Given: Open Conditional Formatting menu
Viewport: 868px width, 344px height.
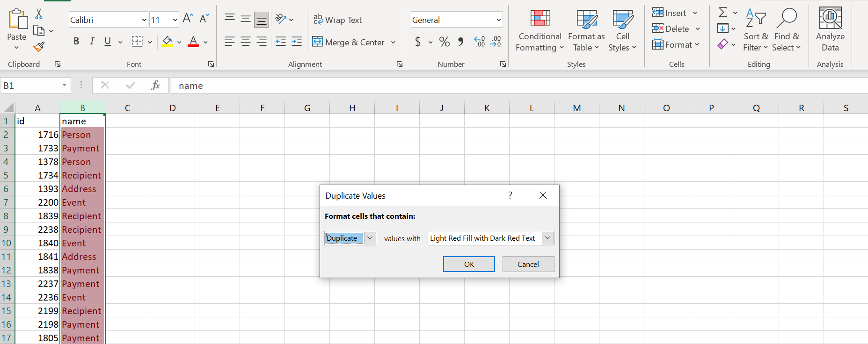Looking at the screenshot, I should (x=540, y=30).
